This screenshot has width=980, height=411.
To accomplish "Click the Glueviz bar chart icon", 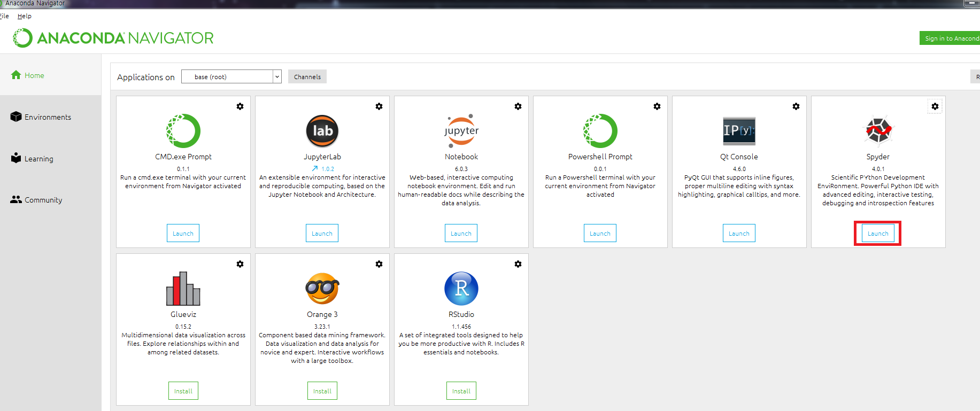I will tap(183, 289).
